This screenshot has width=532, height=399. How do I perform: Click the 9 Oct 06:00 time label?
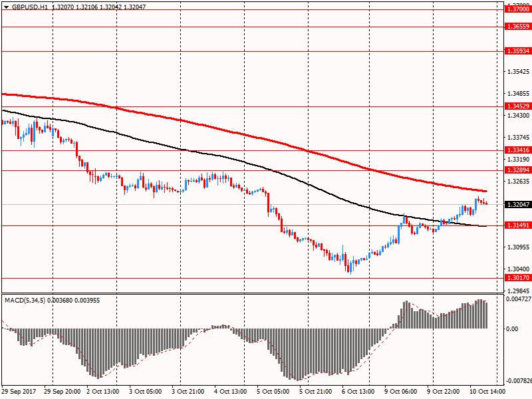(x=401, y=392)
